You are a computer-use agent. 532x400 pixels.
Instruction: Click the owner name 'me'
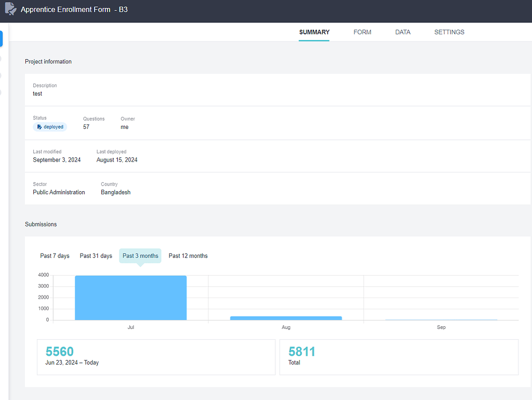125,127
